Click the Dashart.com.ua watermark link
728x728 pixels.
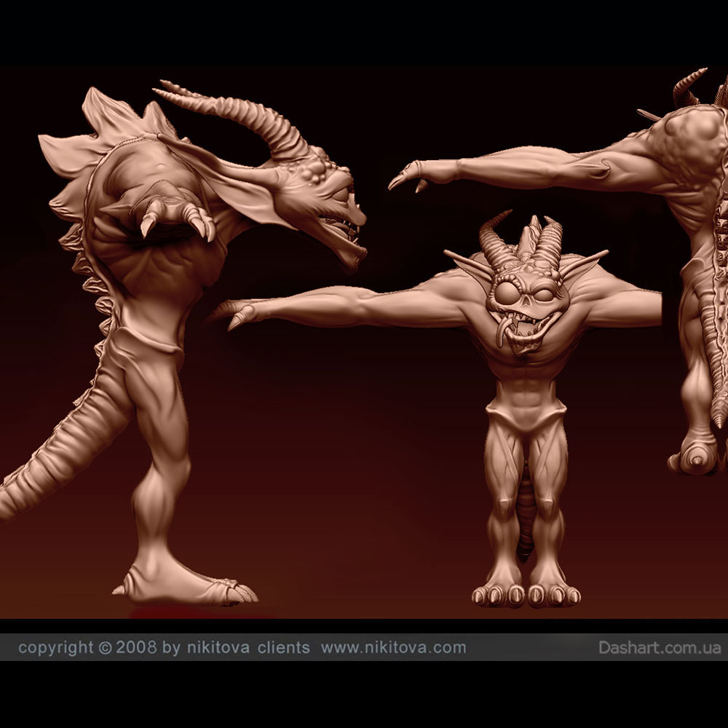660,647
